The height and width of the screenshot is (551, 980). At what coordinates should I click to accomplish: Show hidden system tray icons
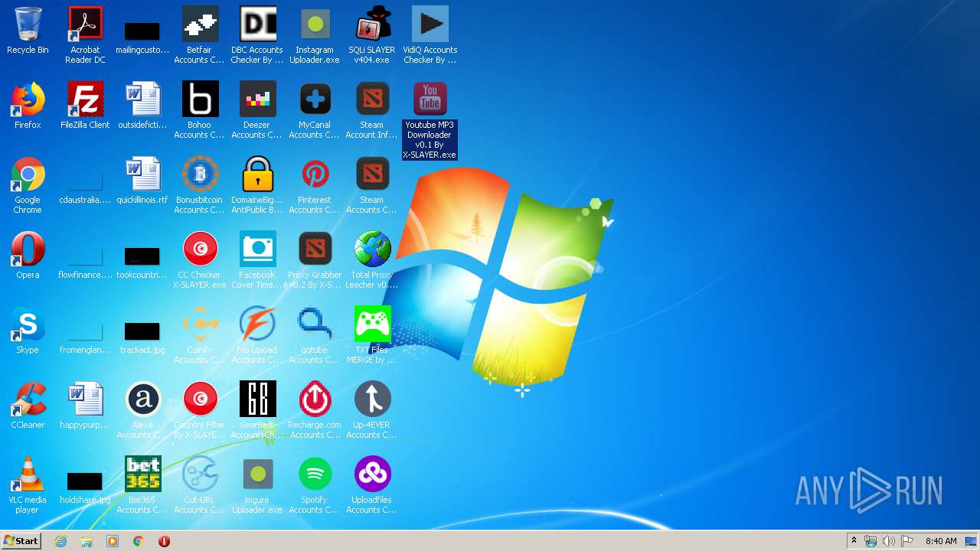854,541
